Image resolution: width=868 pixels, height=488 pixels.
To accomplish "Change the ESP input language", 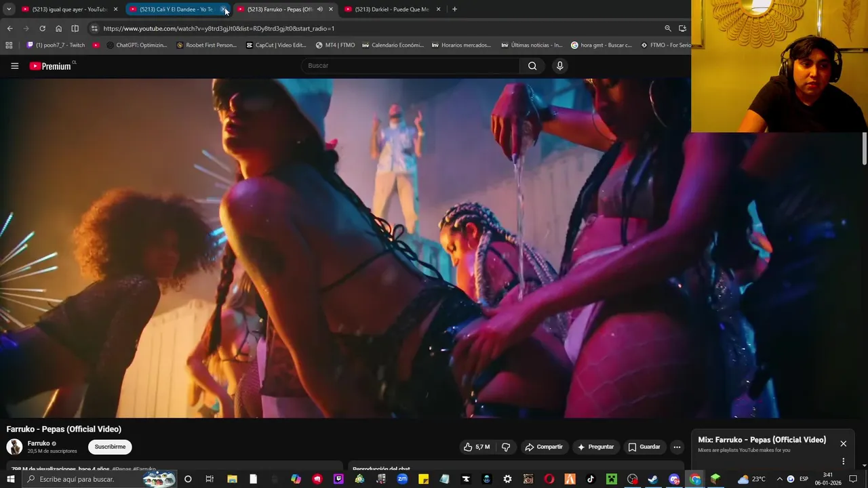I will click(804, 479).
